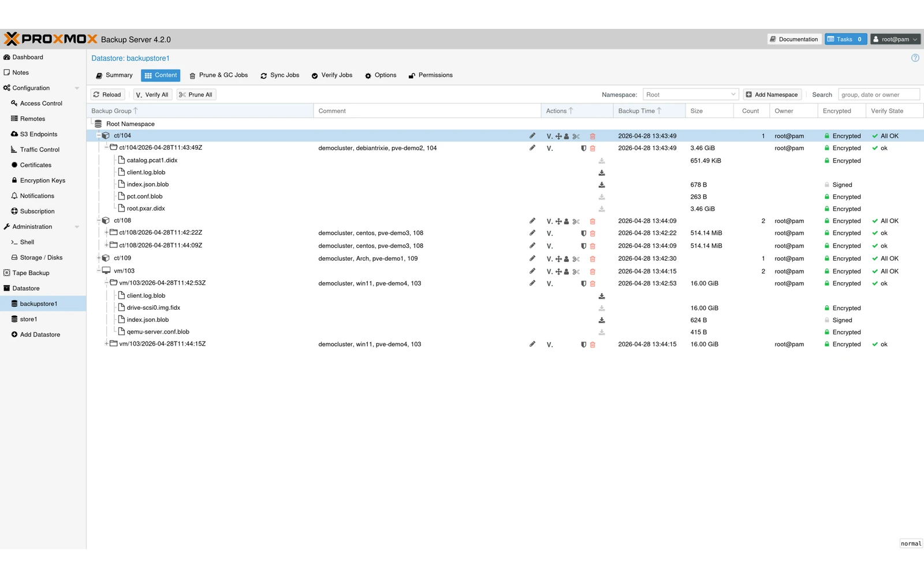Prune the ct/104 backup group
The image size is (924, 578).
576,136
